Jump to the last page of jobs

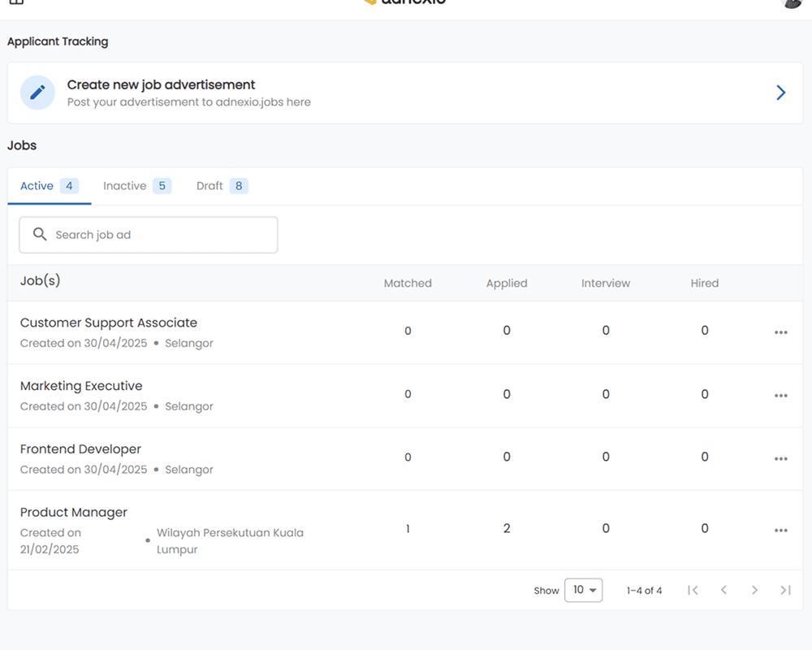tap(785, 591)
